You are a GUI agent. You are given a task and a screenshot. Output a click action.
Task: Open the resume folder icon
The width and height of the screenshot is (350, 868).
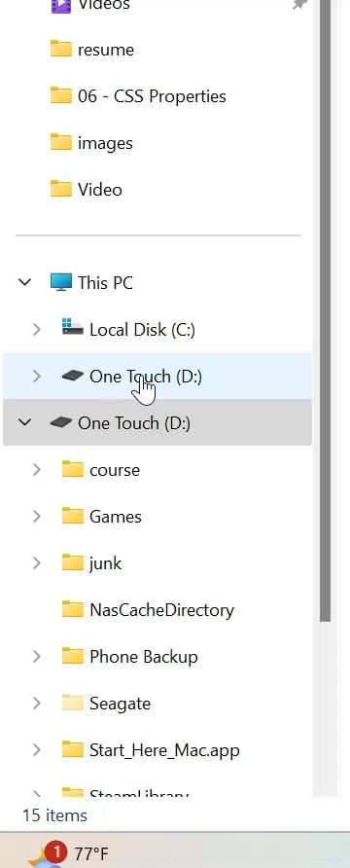tap(61, 49)
